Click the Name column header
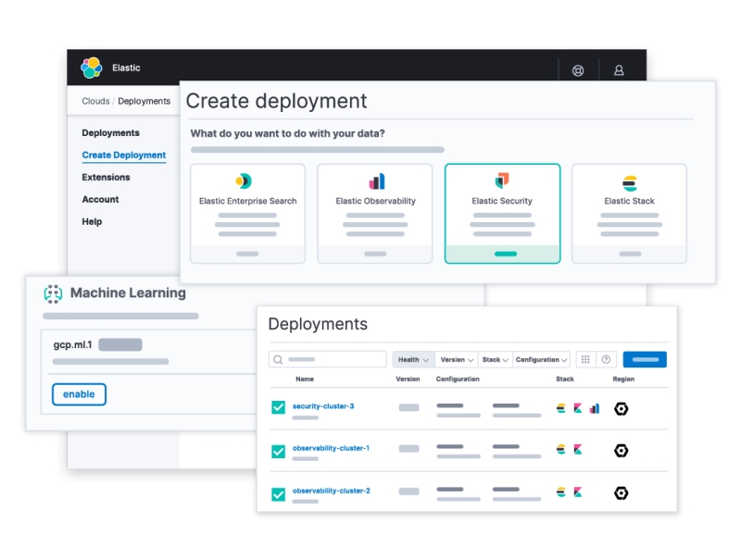The image size is (741, 560). point(305,380)
